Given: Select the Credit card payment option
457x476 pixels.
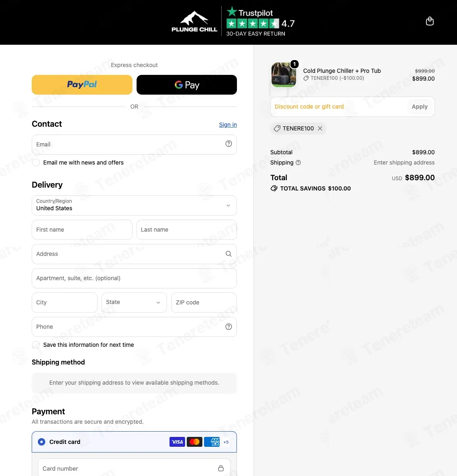Looking at the screenshot, I should point(42,442).
